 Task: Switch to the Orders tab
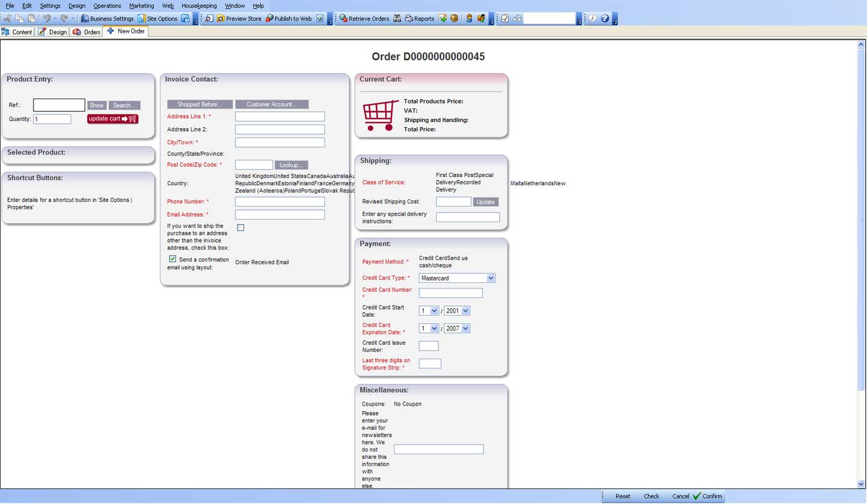pyautogui.click(x=87, y=32)
